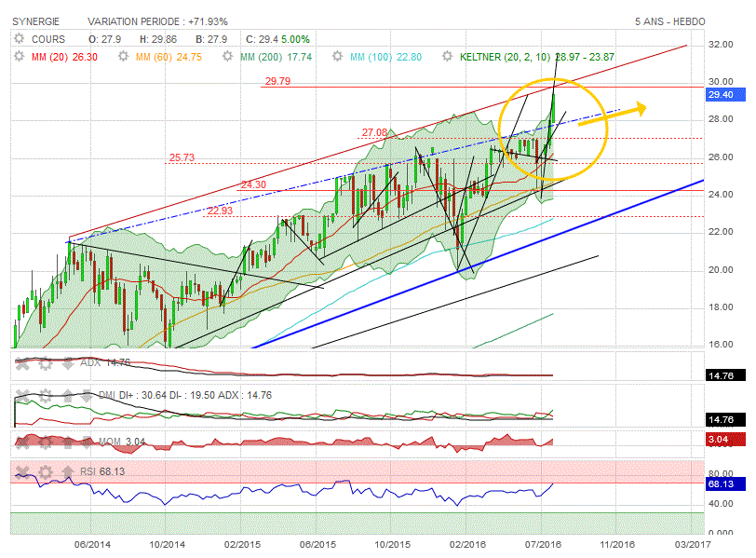The height and width of the screenshot is (558, 756).
Task: Click the MM (100) 22.80 label
Action: pos(385,57)
